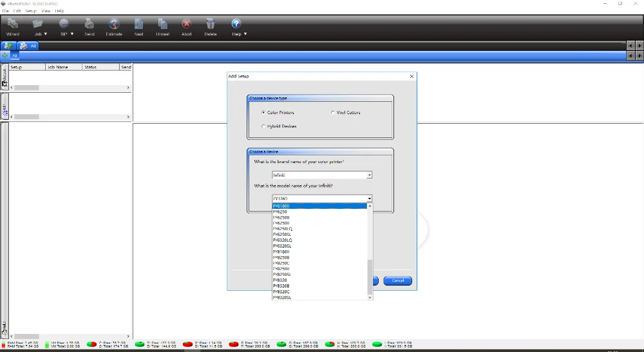Close the Add Setup dialog

(x=412, y=76)
